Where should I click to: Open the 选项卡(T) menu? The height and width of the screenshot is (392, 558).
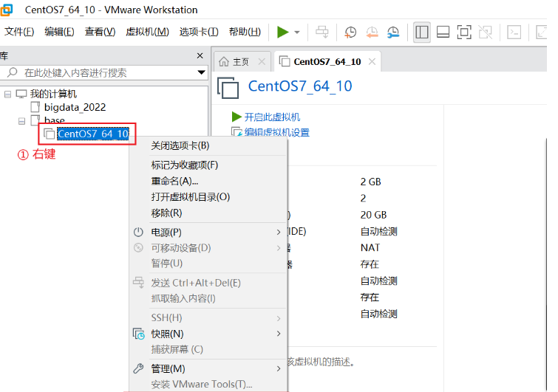[x=199, y=32]
